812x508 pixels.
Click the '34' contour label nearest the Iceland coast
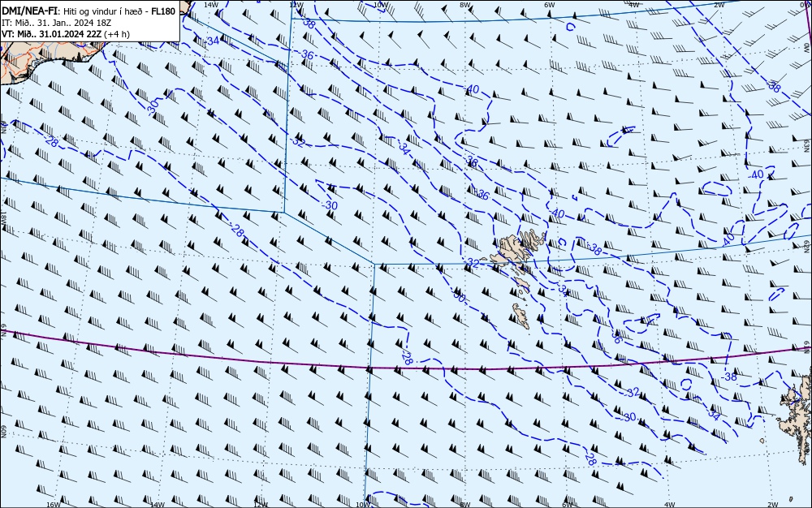213,41
